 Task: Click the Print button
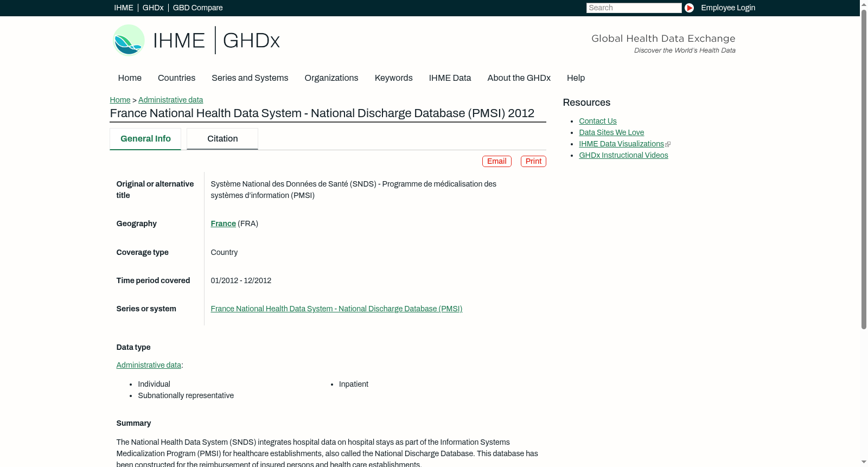pos(533,162)
